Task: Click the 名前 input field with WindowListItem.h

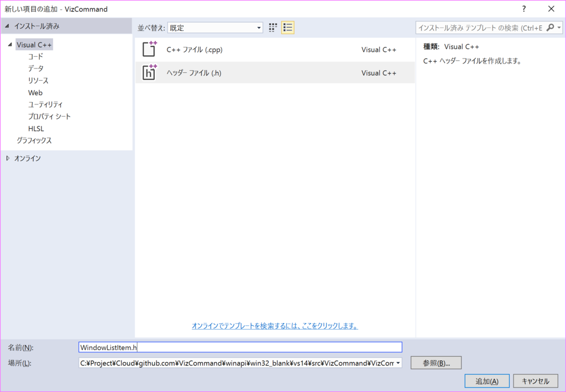Action: tap(240, 347)
